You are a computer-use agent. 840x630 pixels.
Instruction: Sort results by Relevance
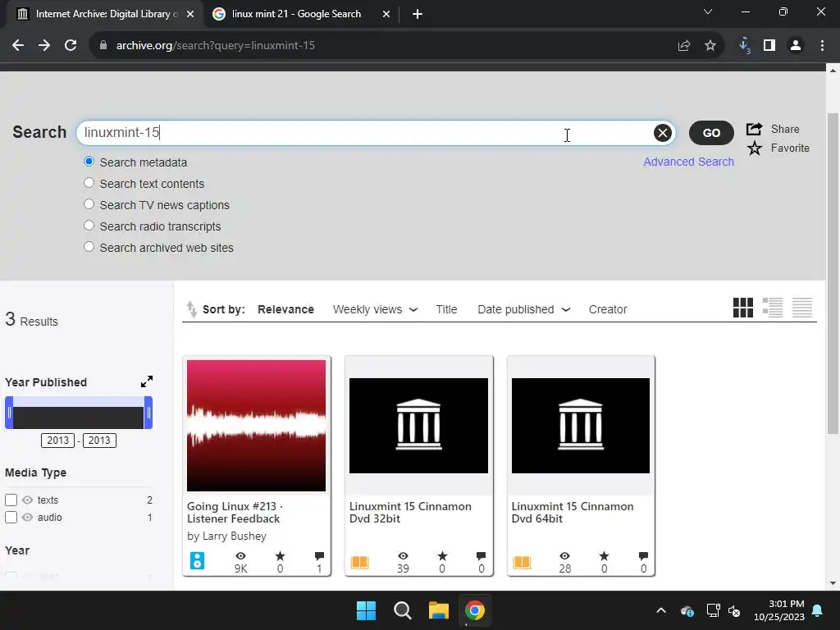pyautogui.click(x=285, y=309)
